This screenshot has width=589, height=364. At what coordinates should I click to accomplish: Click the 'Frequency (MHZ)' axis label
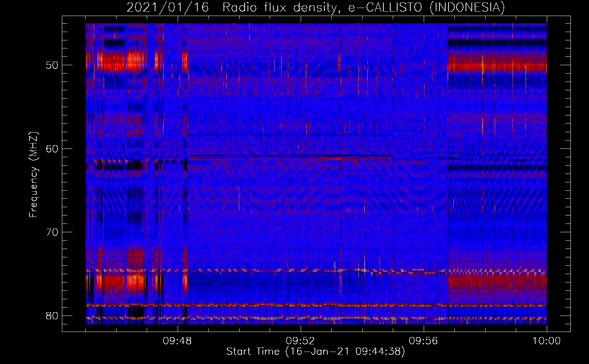tap(33, 175)
